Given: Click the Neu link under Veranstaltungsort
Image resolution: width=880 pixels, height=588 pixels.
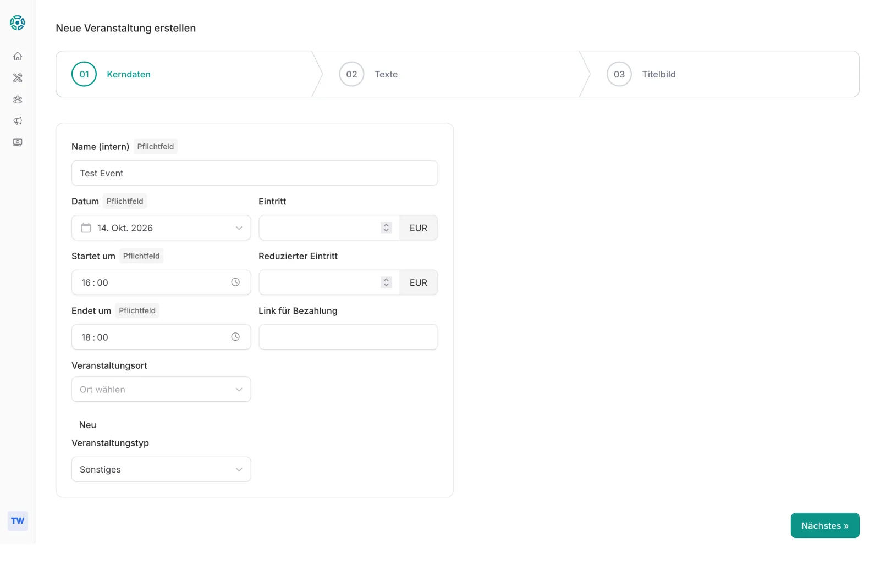Looking at the screenshot, I should click(x=87, y=425).
